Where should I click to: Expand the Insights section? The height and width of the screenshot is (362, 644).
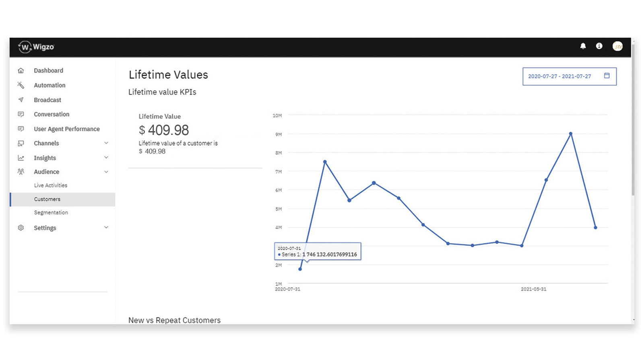[x=106, y=158]
